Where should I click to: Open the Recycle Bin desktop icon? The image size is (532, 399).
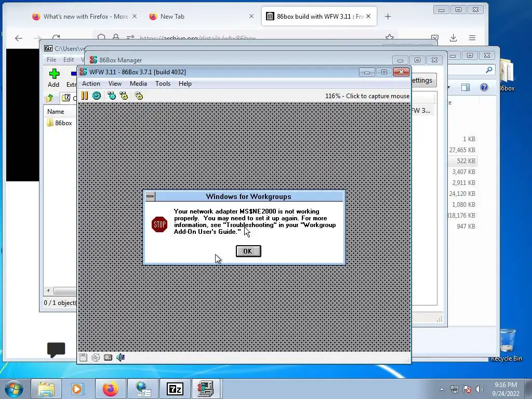507,344
